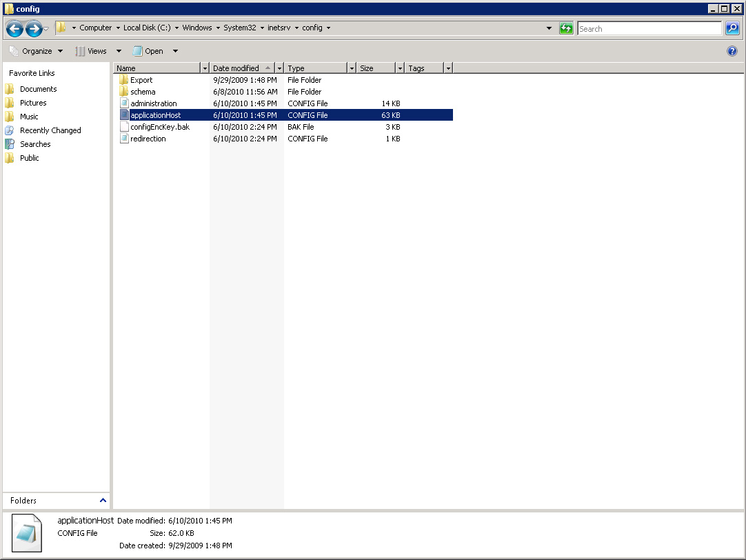Click the Pictures folder icon
The height and width of the screenshot is (560, 746).
[x=10, y=103]
